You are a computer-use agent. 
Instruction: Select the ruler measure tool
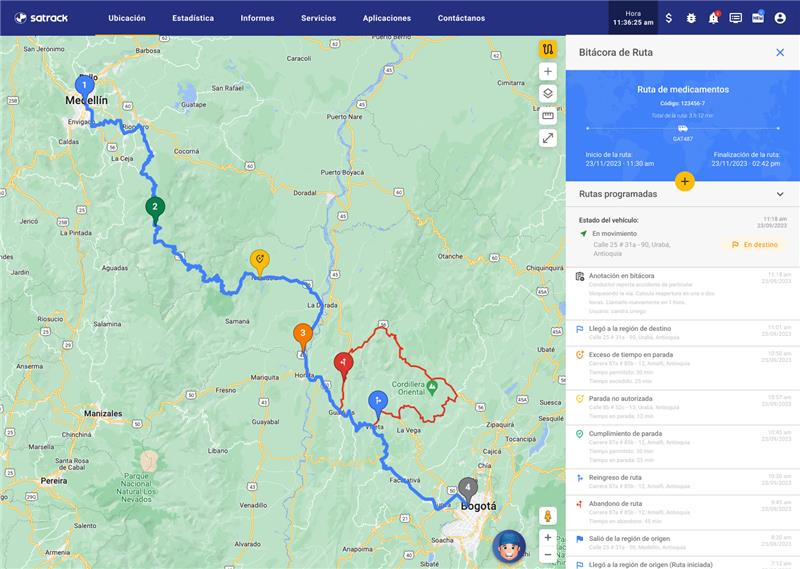pos(548,116)
